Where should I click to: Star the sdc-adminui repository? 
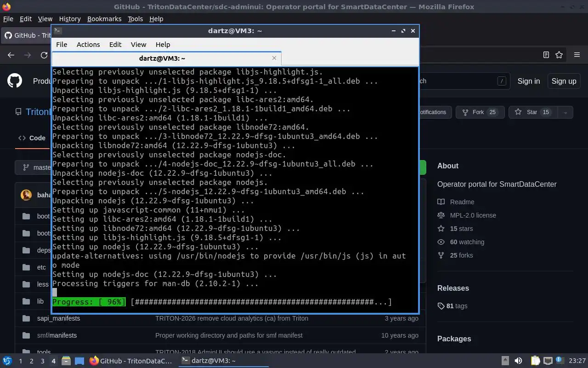pyautogui.click(x=533, y=112)
